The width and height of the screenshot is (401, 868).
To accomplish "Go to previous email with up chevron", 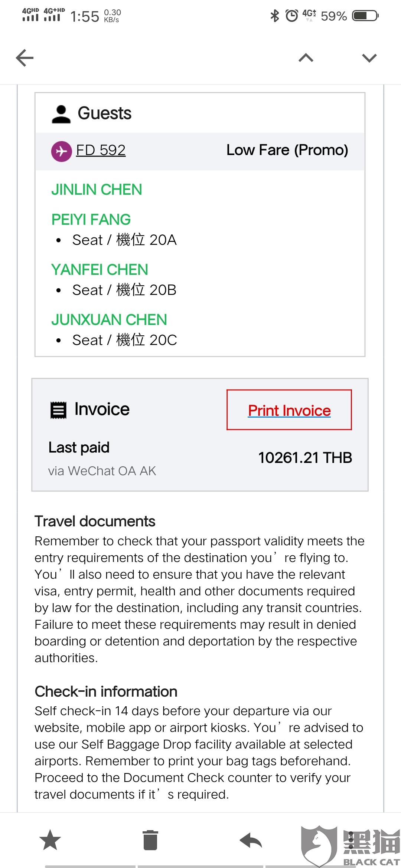I will click(306, 58).
